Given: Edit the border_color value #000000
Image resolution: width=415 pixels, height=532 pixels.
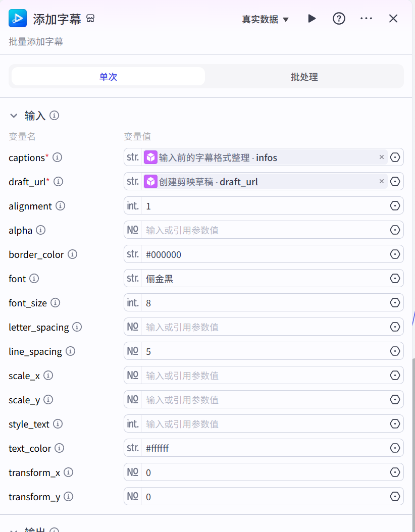Looking at the screenshot, I should coord(265,254).
